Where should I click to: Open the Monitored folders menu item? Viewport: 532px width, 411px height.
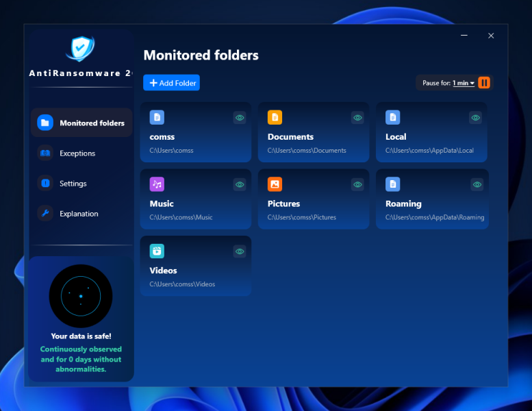81,123
